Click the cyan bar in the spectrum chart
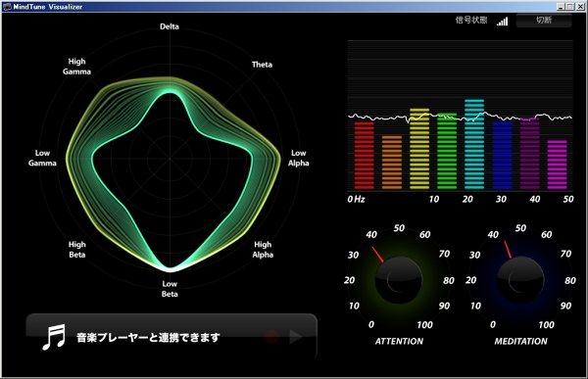Image resolution: width=588 pixels, height=379 pixels. 474,144
